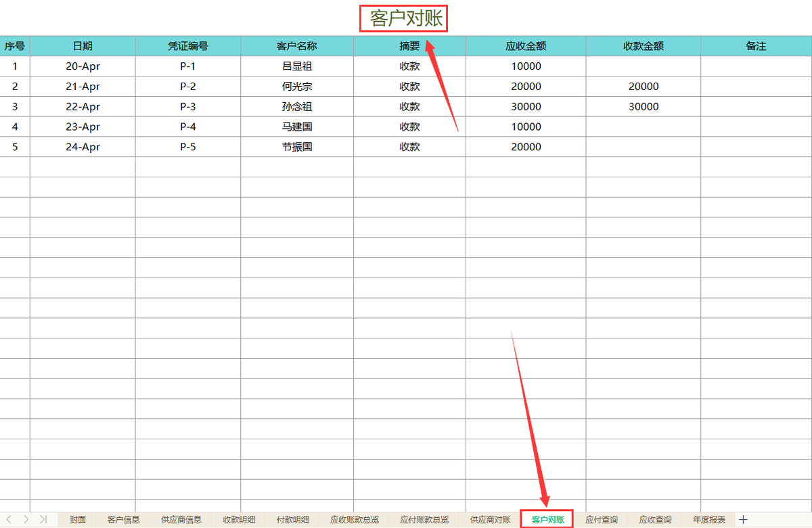Screen dimensions: 812x528
Task: Select 应收金额 20000 in 何光宗 row
Action: 526,87
